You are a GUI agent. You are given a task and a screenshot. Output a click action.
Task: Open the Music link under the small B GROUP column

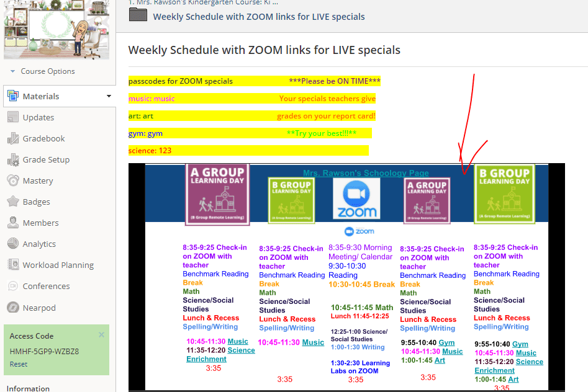[x=313, y=342]
